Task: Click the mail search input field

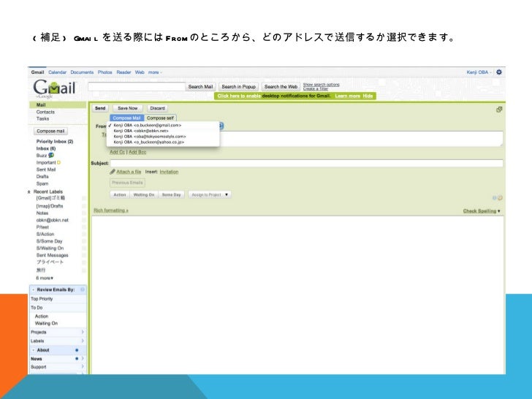Action: coord(137,87)
